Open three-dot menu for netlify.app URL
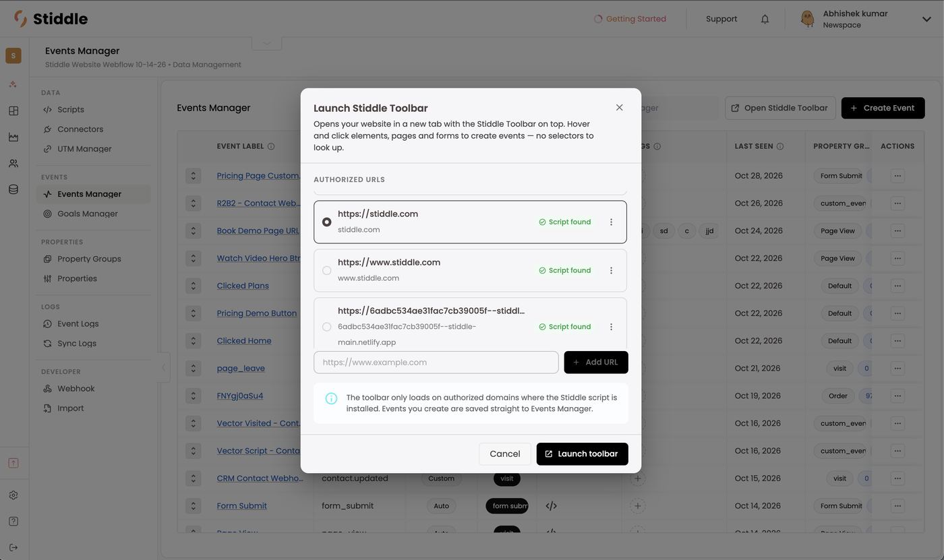Viewport: 944px width, 560px height. (612, 327)
